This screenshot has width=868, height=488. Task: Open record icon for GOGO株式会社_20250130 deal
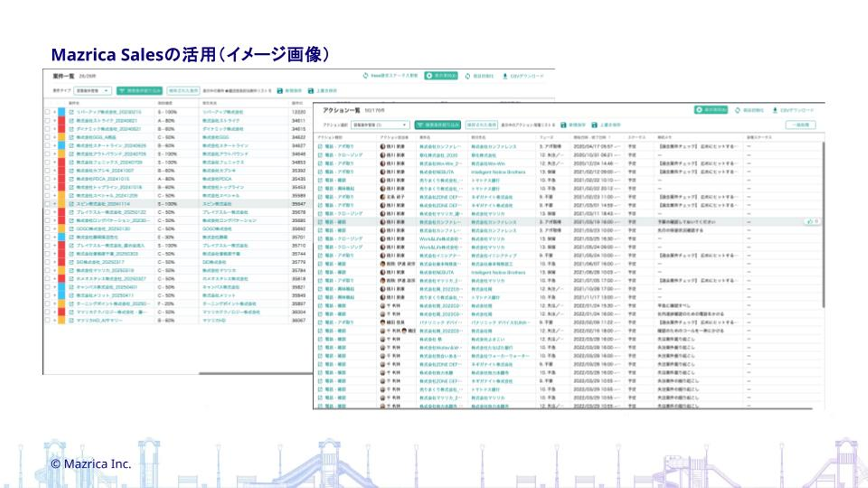(71, 229)
